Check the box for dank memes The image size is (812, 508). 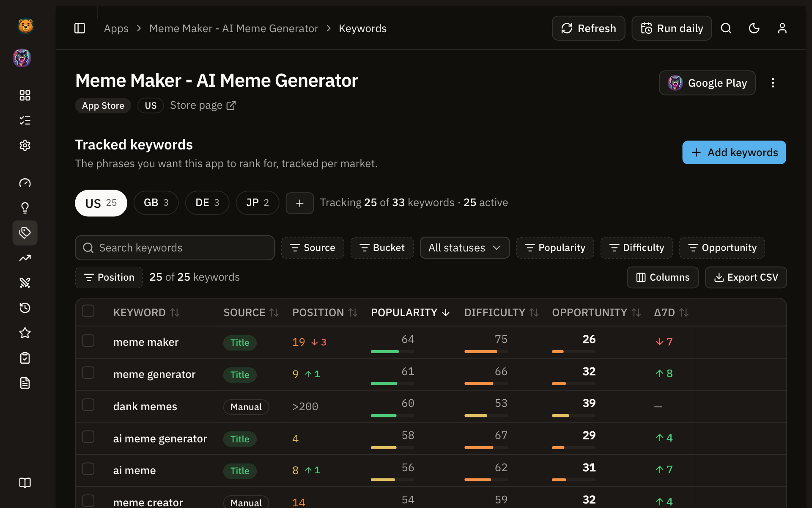(88, 405)
